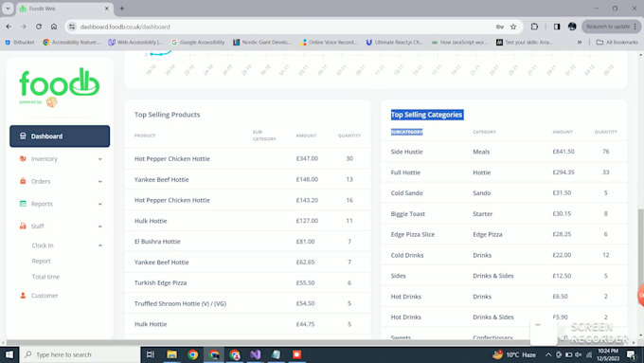Open the Total time page
The height and width of the screenshot is (363, 644).
(x=45, y=277)
